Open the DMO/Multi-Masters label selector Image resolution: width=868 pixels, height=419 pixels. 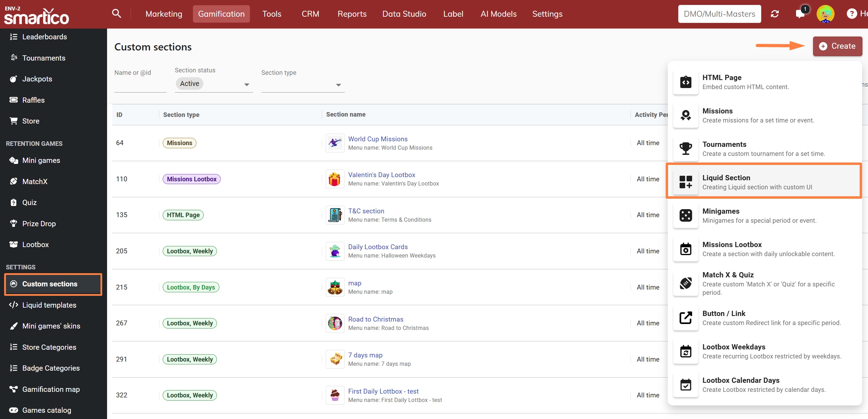[x=719, y=14]
